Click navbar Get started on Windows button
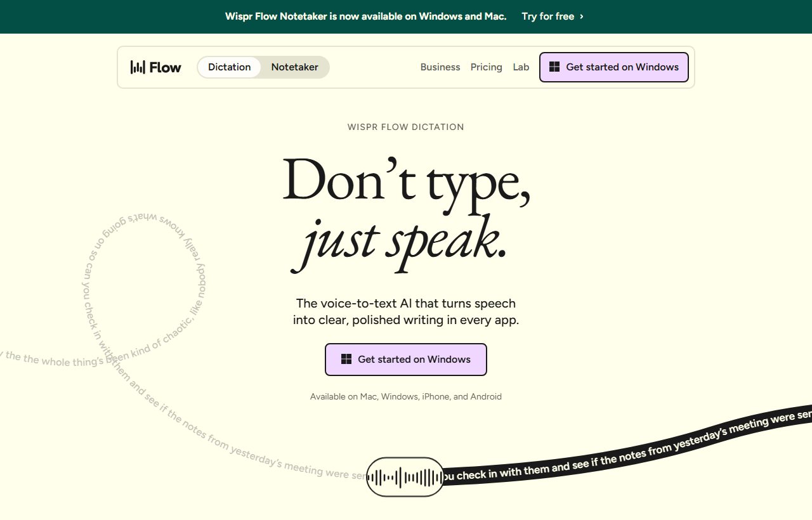The height and width of the screenshot is (520, 812). pos(614,67)
